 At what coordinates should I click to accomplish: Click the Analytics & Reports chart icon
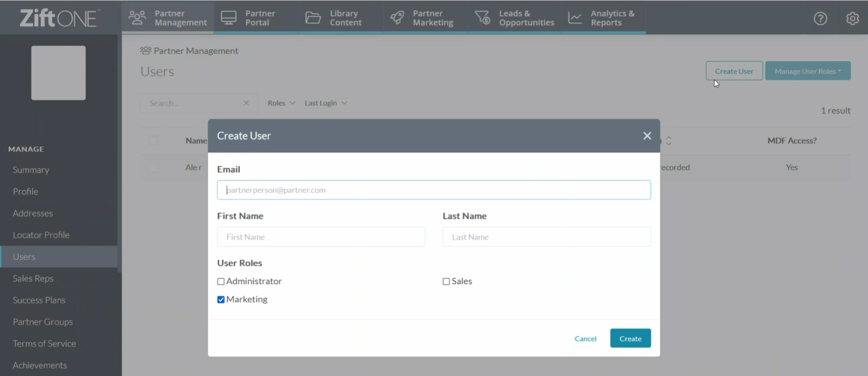(575, 18)
